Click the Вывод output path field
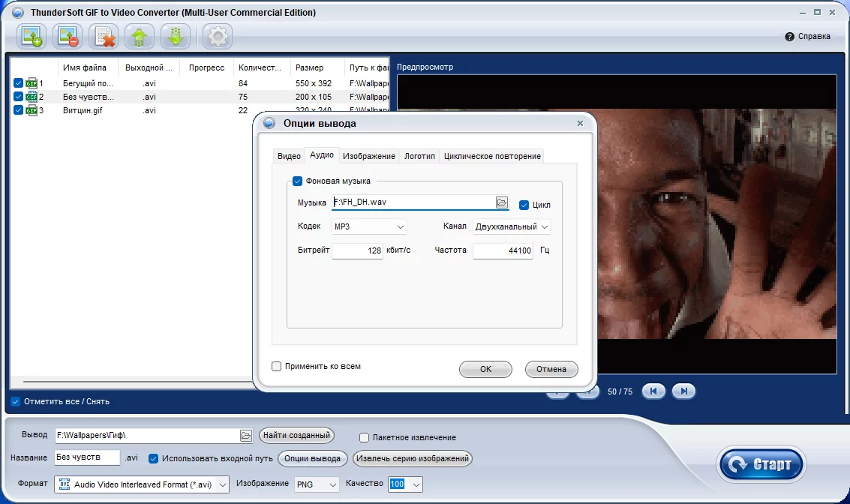The height and width of the screenshot is (504, 850). tap(147, 435)
